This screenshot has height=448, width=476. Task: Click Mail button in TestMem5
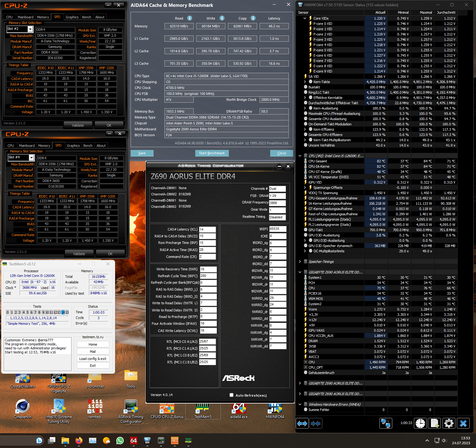click(x=93, y=352)
